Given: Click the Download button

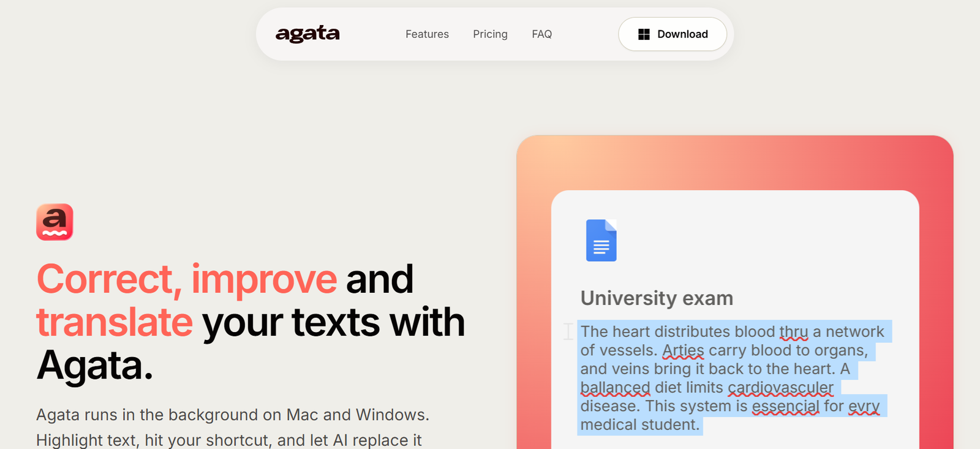Looking at the screenshot, I should pyautogui.click(x=673, y=34).
